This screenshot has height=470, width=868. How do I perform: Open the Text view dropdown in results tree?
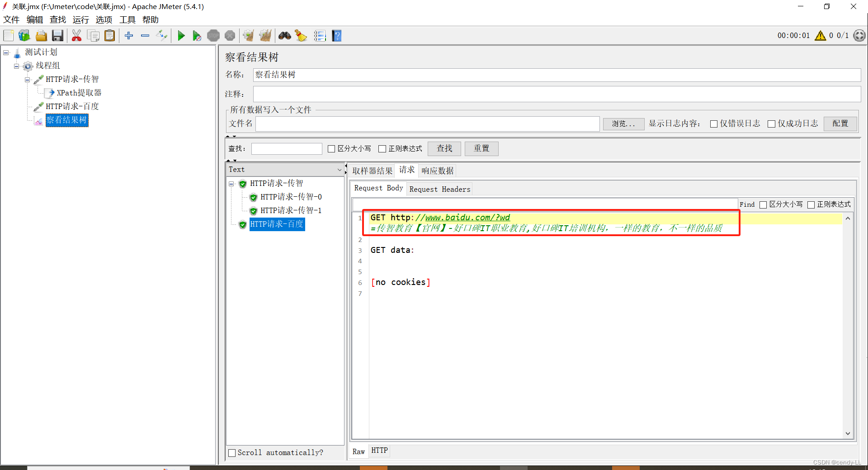pyautogui.click(x=340, y=169)
